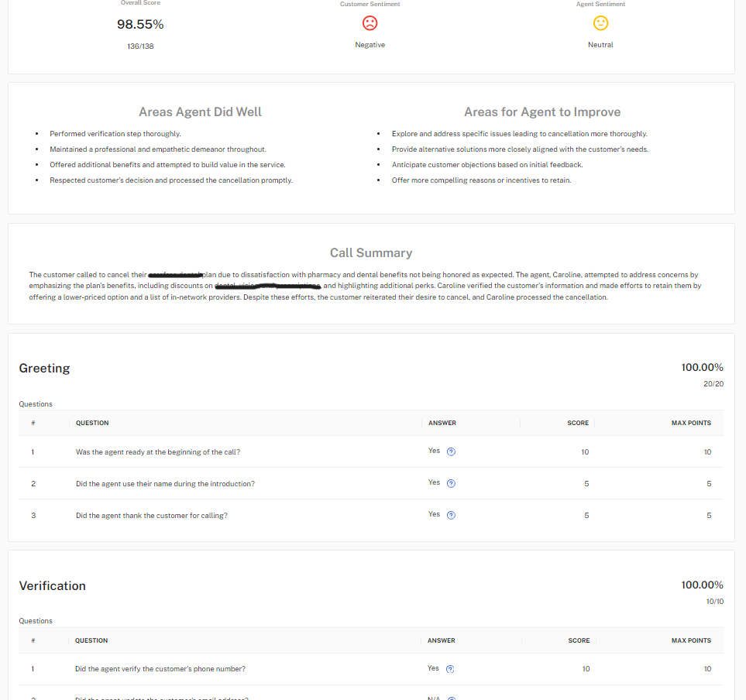Sort Greeting table by MAX POINTS header
746x700 pixels.
click(691, 423)
